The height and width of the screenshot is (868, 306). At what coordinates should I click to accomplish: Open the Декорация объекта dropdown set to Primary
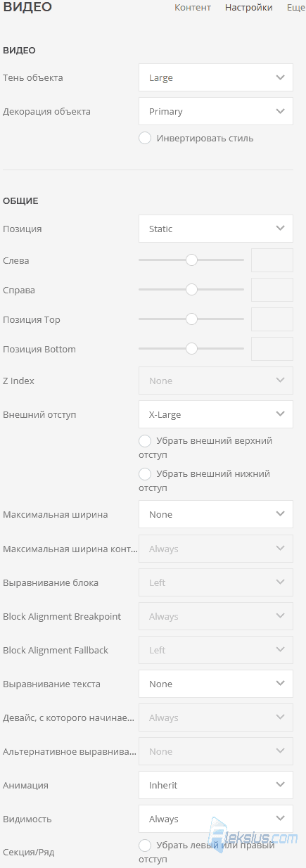click(x=216, y=111)
